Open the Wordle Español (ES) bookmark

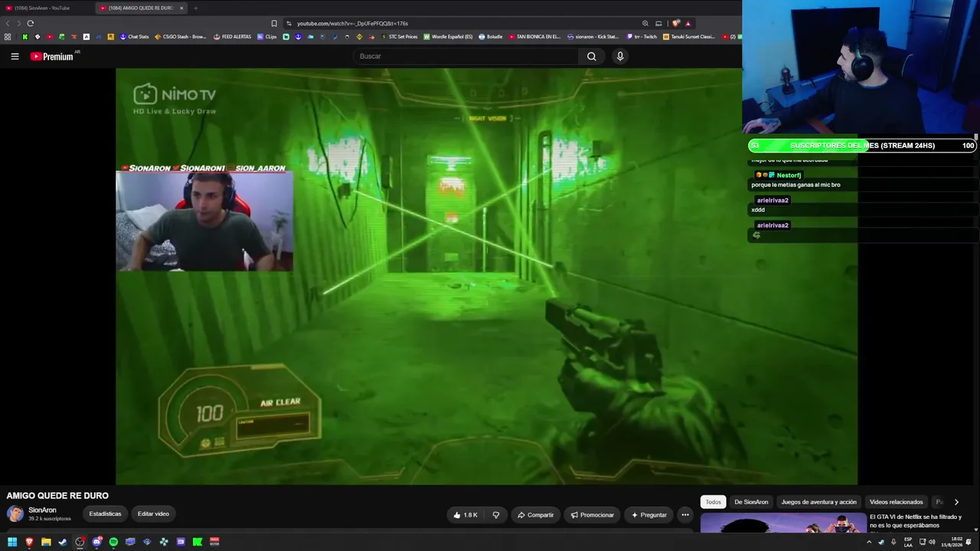(x=448, y=37)
